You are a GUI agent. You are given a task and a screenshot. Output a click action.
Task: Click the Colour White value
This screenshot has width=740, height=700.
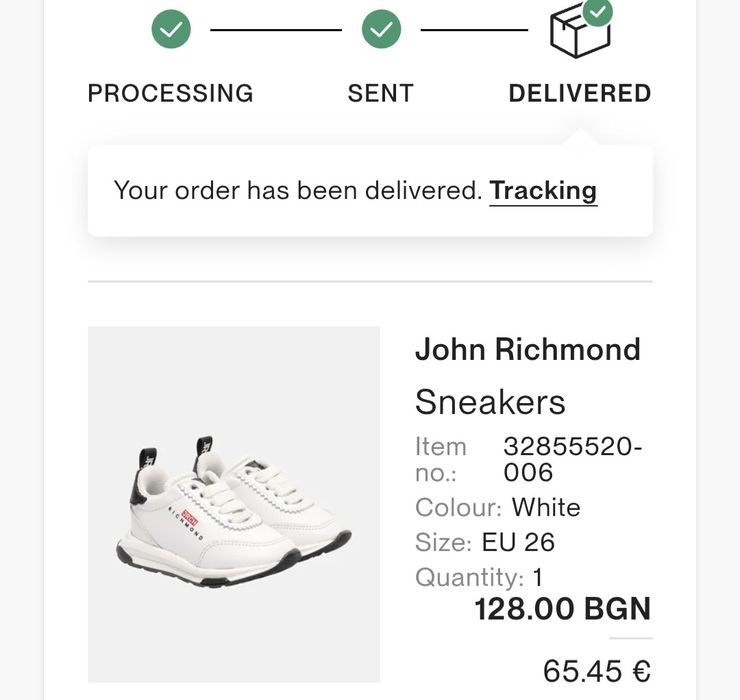click(x=546, y=507)
